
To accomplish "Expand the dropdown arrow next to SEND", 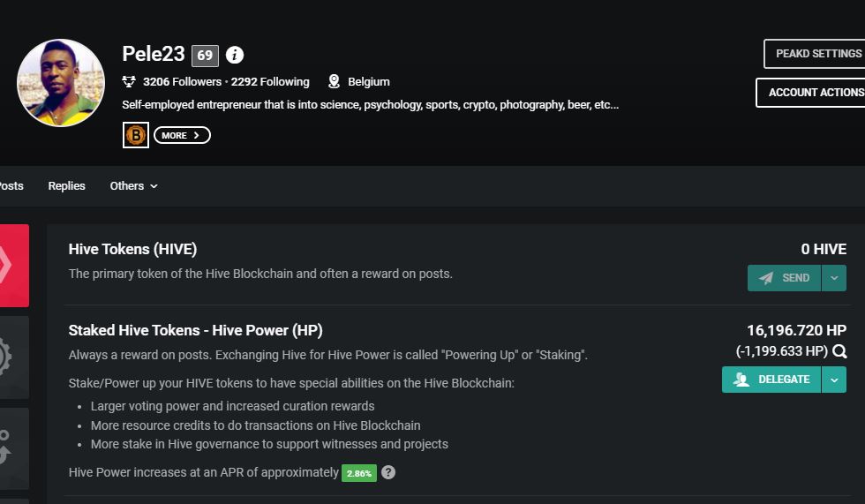I will tap(834, 278).
